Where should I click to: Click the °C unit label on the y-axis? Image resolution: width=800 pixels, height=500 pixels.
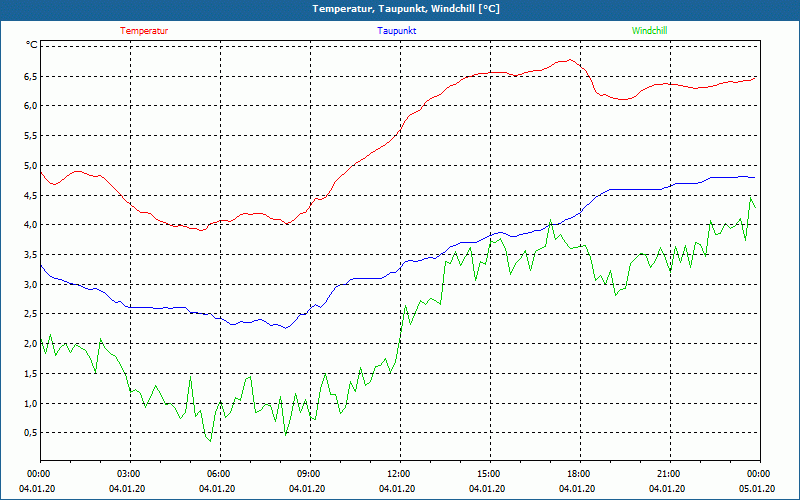pyautogui.click(x=32, y=45)
